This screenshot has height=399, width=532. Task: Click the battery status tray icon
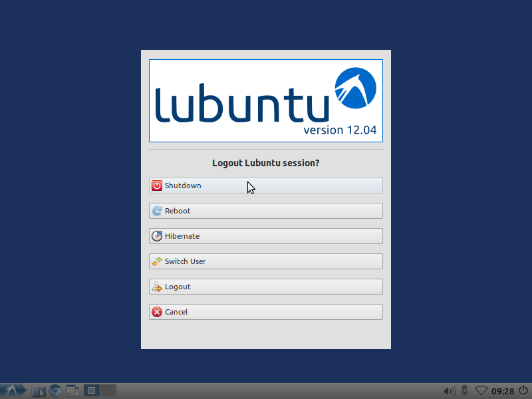pyautogui.click(x=464, y=390)
